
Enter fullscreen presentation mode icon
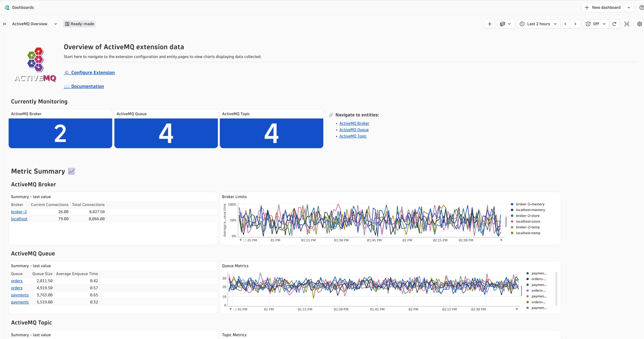click(x=627, y=24)
